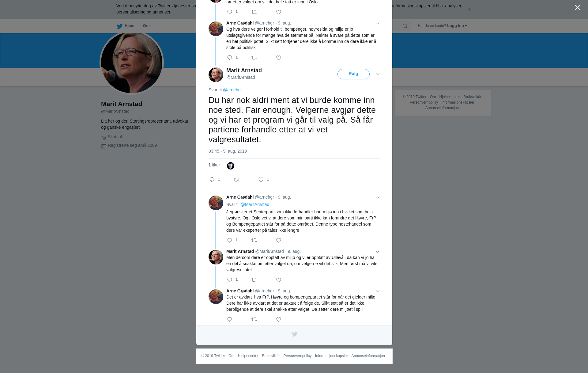Reply to Marit Arnstad's main tweet

[212, 180]
